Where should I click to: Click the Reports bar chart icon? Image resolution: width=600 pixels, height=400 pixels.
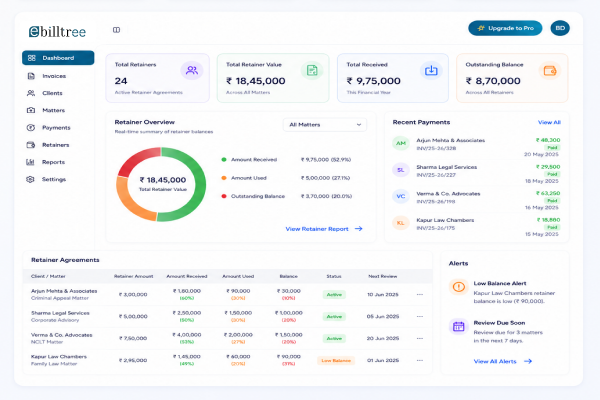pyautogui.click(x=31, y=162)
